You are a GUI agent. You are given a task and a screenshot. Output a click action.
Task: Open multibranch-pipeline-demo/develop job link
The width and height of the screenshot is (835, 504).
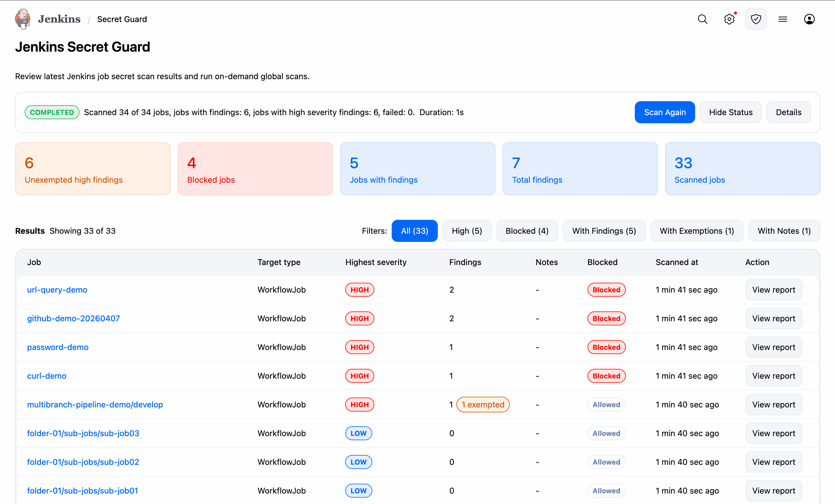click(95, 405)
